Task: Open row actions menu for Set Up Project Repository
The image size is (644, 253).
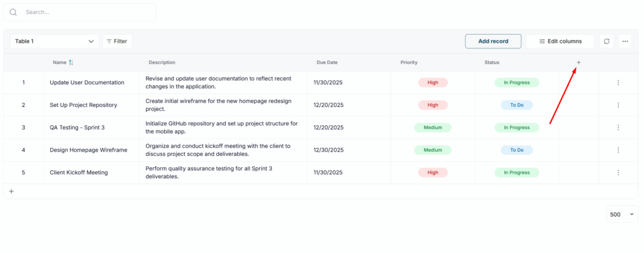Action: coord(618,105)
